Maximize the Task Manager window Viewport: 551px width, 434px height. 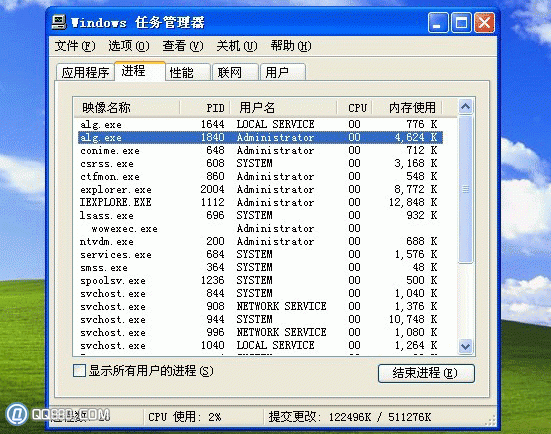[461, 23]
